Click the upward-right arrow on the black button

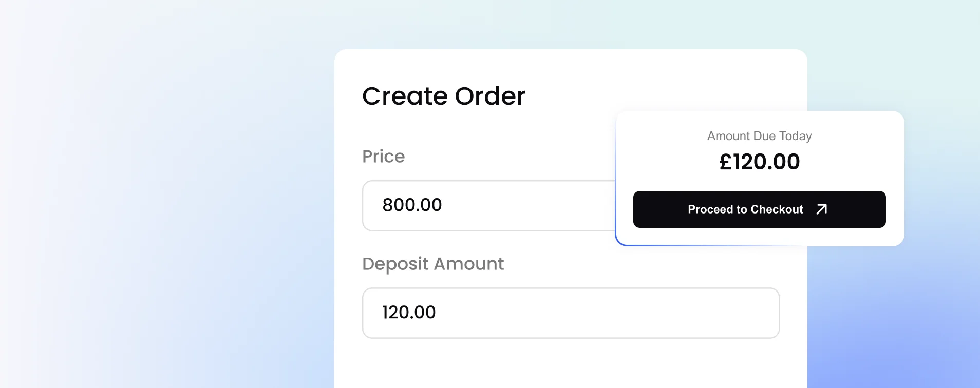coord(821,209)
